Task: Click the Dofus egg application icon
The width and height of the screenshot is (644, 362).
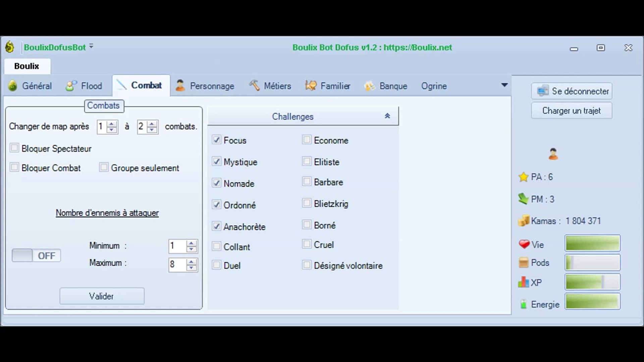Action: click(x=10, y=47)
